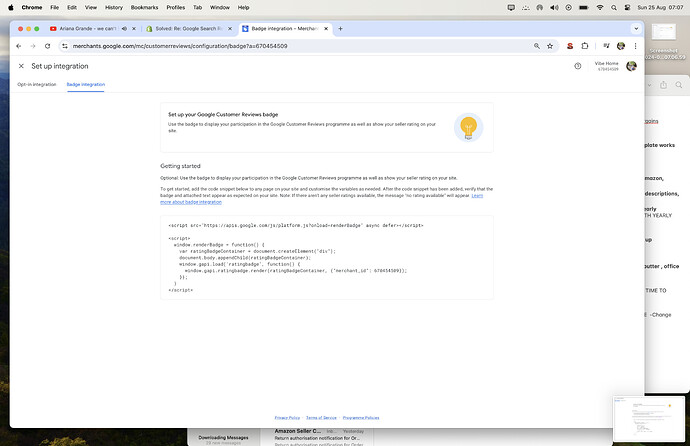Open the zoom magnifier icon in address bar
Viewport: 690px width, 446px height.
pos(536,46)
